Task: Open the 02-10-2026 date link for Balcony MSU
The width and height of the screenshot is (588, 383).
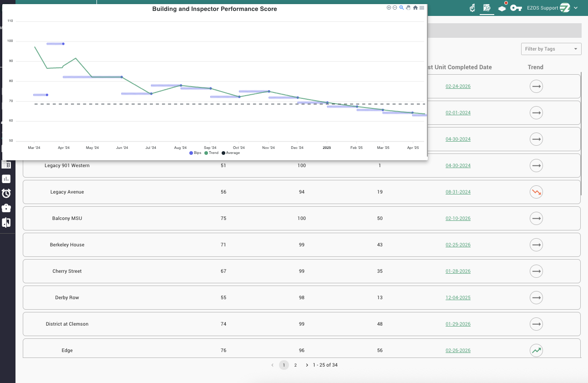Action: [458, 219]
